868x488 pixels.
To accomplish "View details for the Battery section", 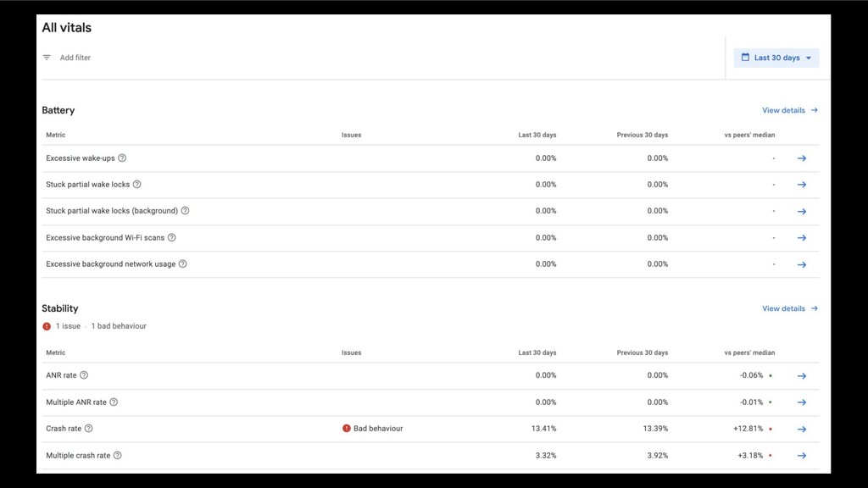I will tap(790, 110).
